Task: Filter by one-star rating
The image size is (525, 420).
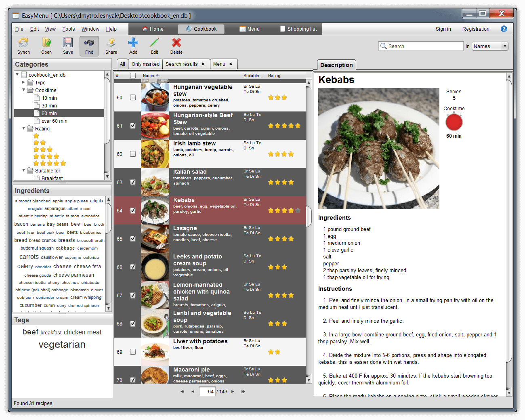Action: 36,136
